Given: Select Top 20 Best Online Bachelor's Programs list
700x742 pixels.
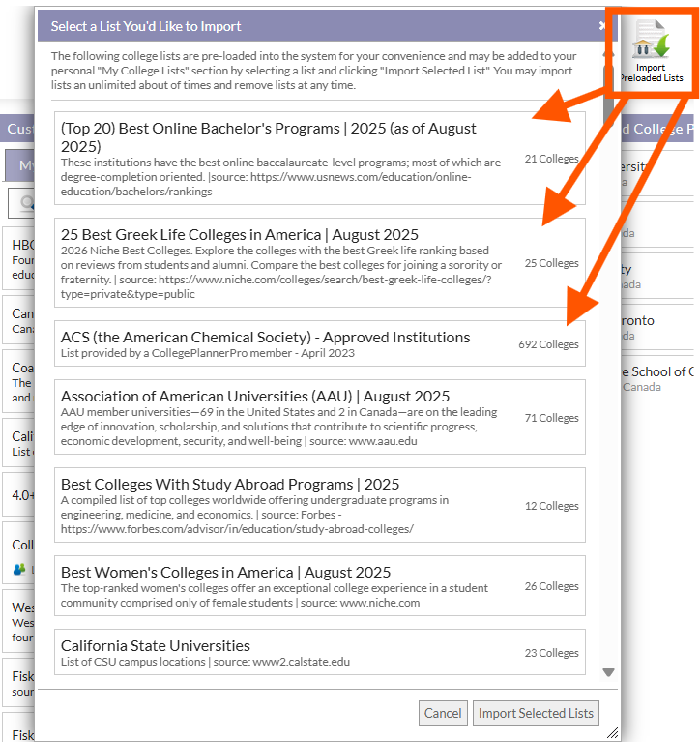Looking at the screenshot, I should coord(319,158).
